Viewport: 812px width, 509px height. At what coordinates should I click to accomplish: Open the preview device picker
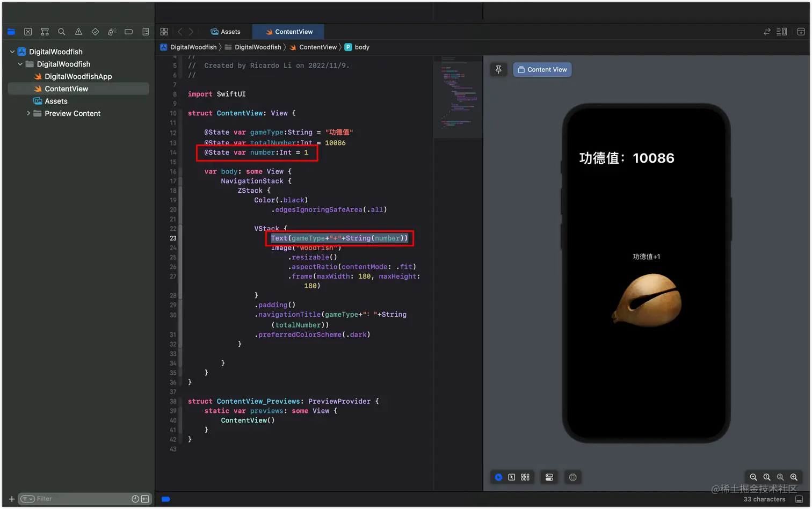[x=573, y=477]
